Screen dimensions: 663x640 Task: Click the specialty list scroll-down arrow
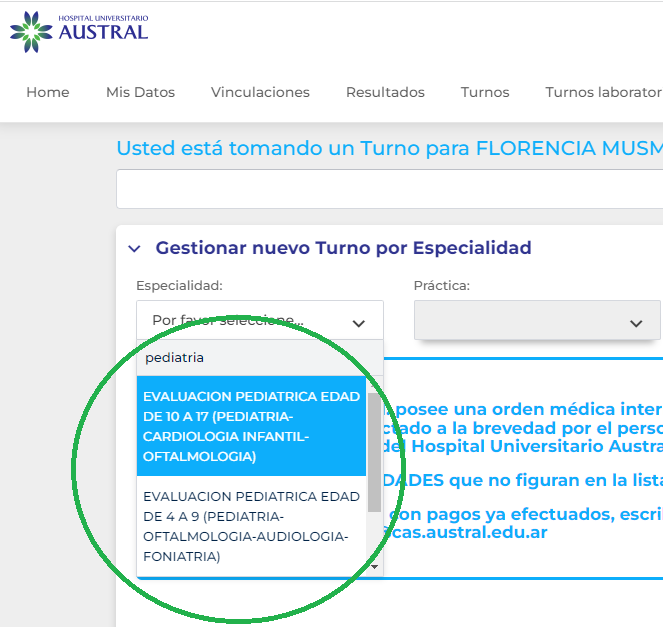click(375, 567)
